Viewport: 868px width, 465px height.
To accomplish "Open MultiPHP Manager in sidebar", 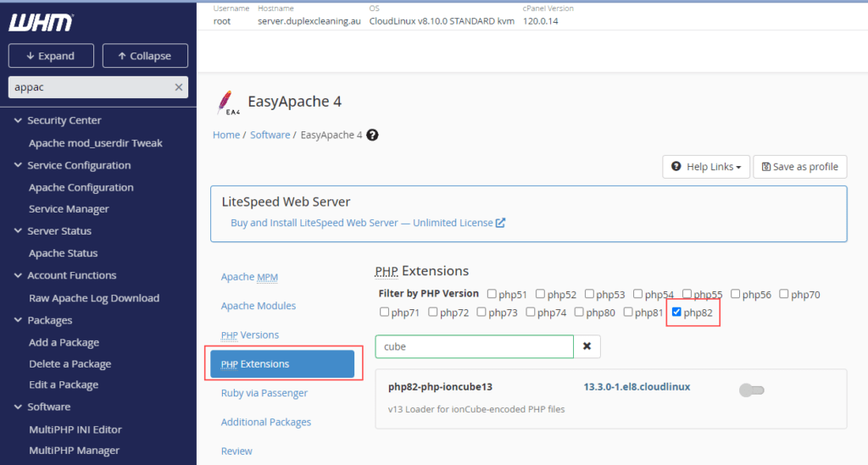I will (75, 451).
